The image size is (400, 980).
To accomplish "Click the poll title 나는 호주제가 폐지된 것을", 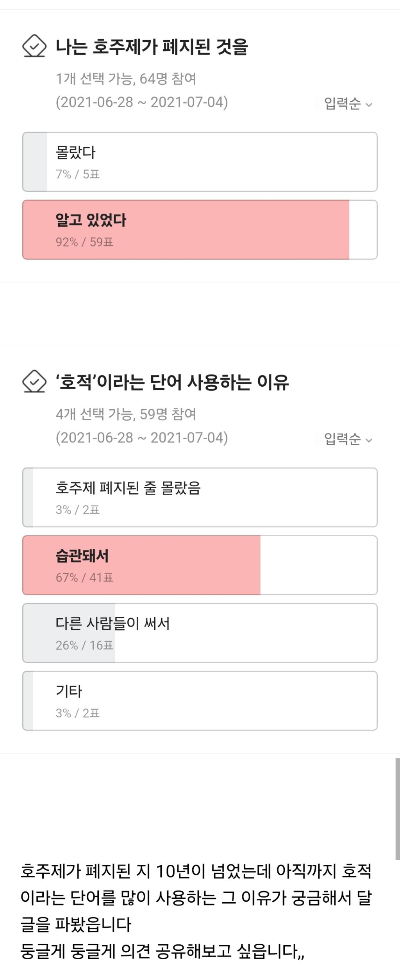I will tap(152, 47).
